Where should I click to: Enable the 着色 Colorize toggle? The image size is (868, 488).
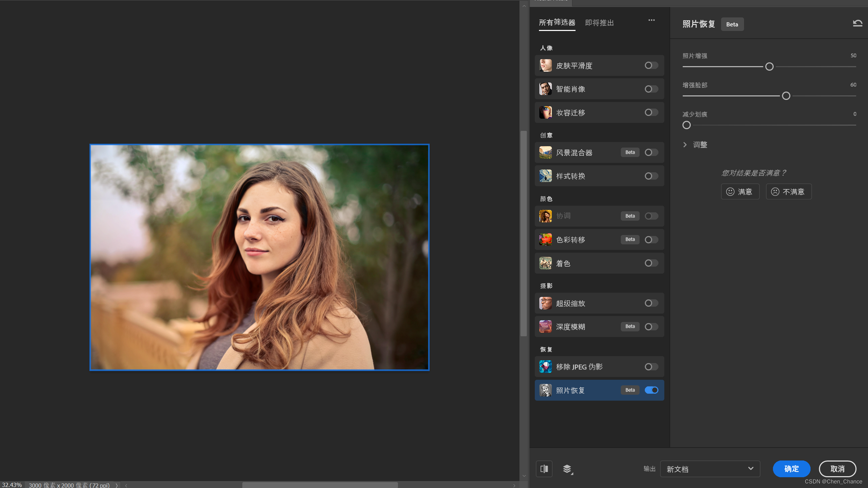tap(651, 263)
